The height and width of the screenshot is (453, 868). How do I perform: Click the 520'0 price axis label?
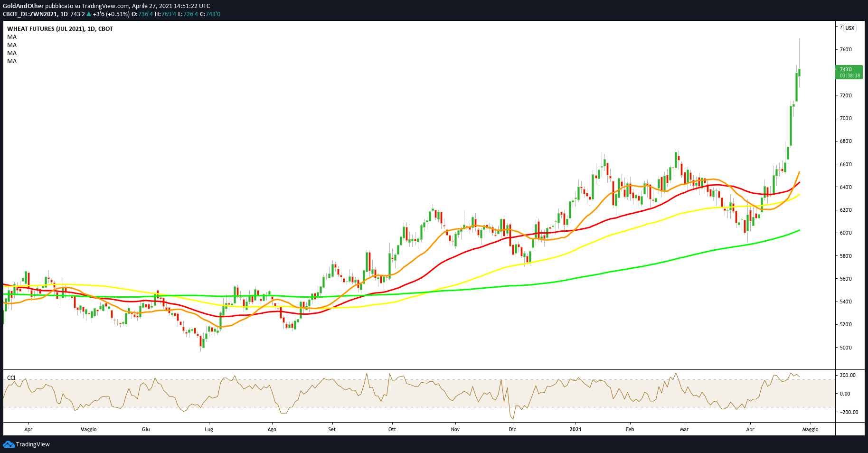click(x=846, y=324)
